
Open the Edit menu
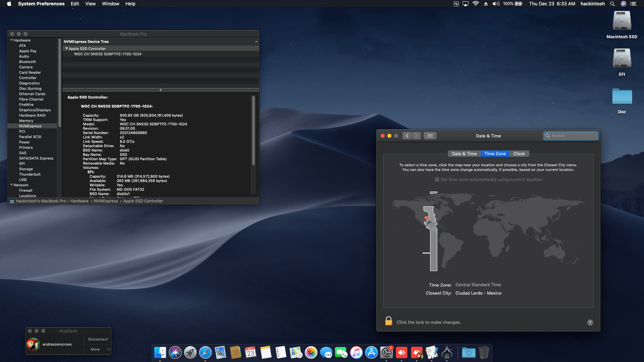(x=75, y=4)
